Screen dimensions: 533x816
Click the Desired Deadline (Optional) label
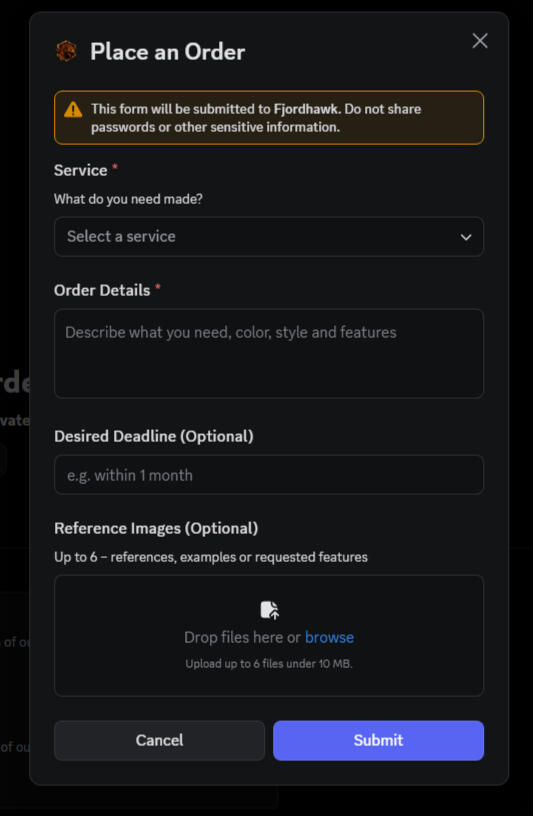click(x=154, y=436)
